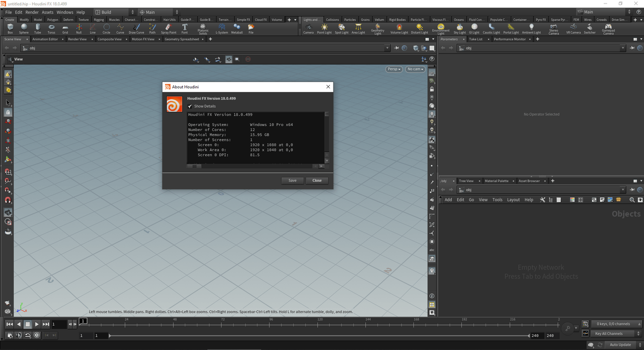Click Save in the About dialog

[292, 180]
